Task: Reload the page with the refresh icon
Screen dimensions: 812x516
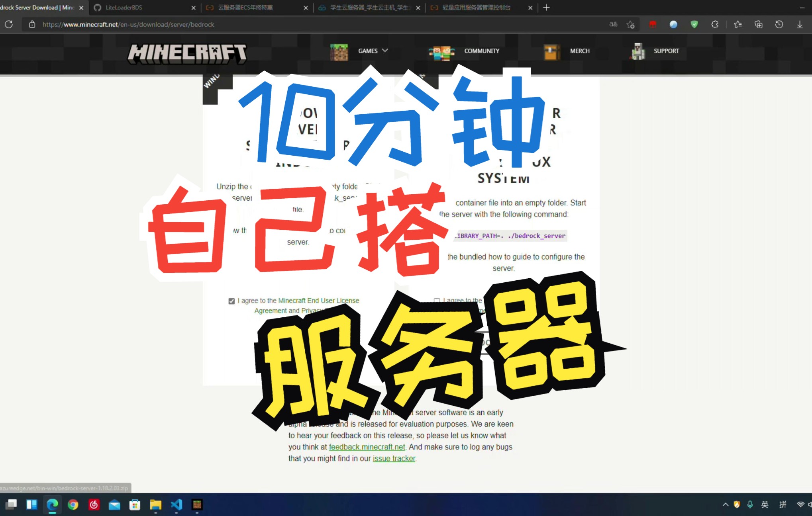Action: click(x=9, y=24)
